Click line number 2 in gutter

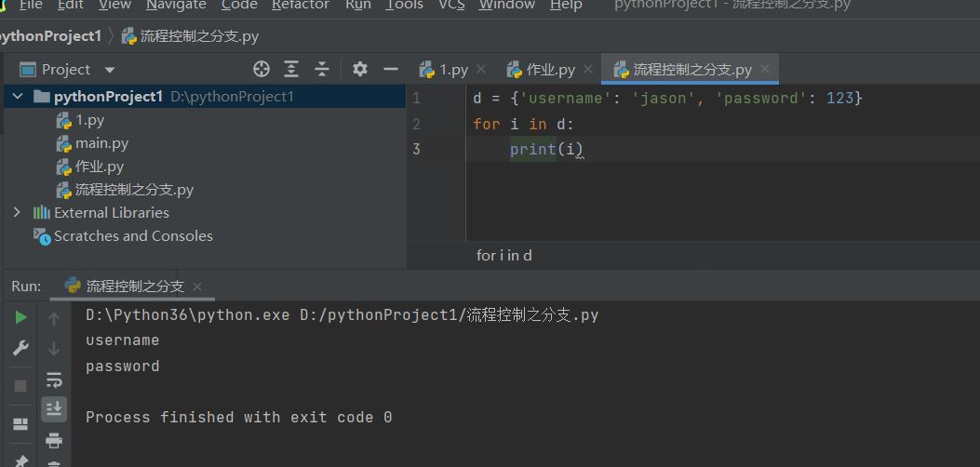(416, 124)
